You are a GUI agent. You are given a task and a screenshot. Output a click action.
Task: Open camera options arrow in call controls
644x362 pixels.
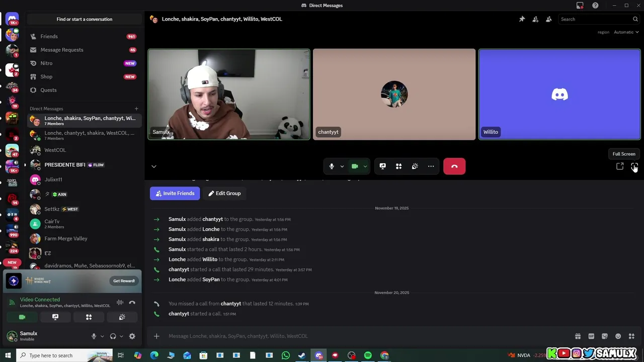point(365,166)
